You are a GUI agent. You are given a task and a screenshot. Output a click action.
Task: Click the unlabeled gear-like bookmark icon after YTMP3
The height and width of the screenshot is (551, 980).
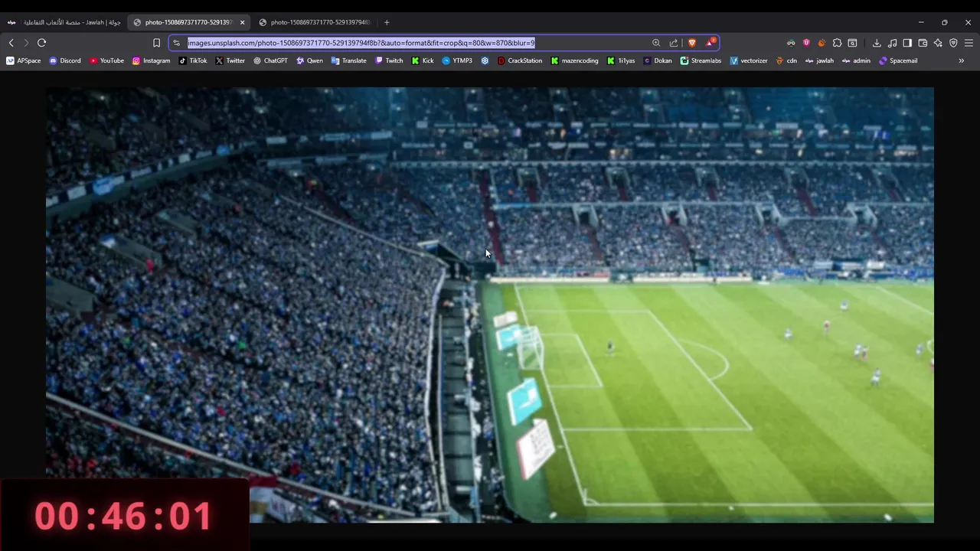tap(485, 60)
